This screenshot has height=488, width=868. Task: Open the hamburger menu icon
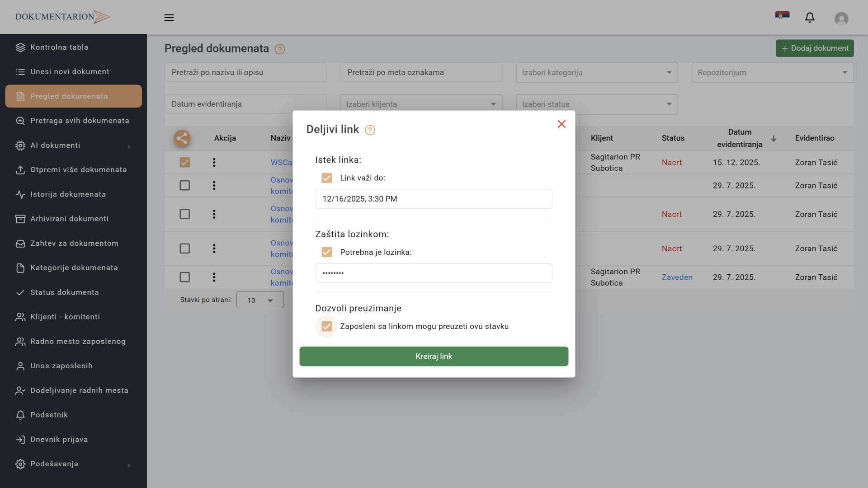pyautogui.click(x=169, y=18)
